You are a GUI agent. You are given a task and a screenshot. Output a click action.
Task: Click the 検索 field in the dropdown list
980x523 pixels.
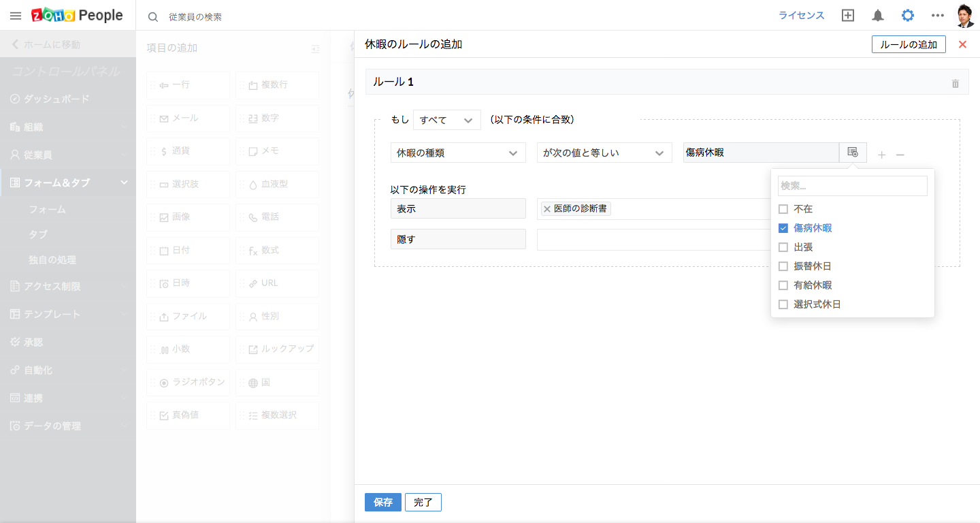[852, 186]
